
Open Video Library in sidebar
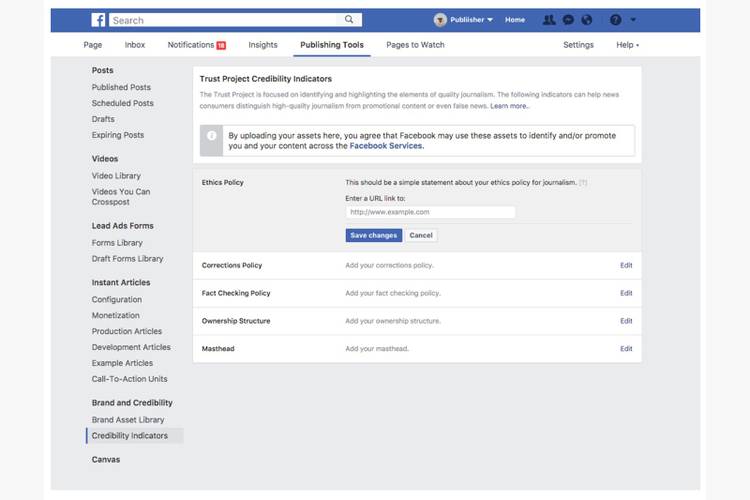click(116, 176)
